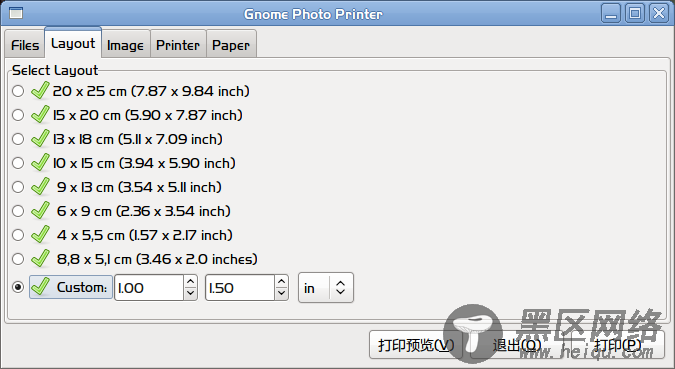Viewport: 675px width, 369px height.
Task: Switch to the Image tab
Action: (x=125, y=44)
